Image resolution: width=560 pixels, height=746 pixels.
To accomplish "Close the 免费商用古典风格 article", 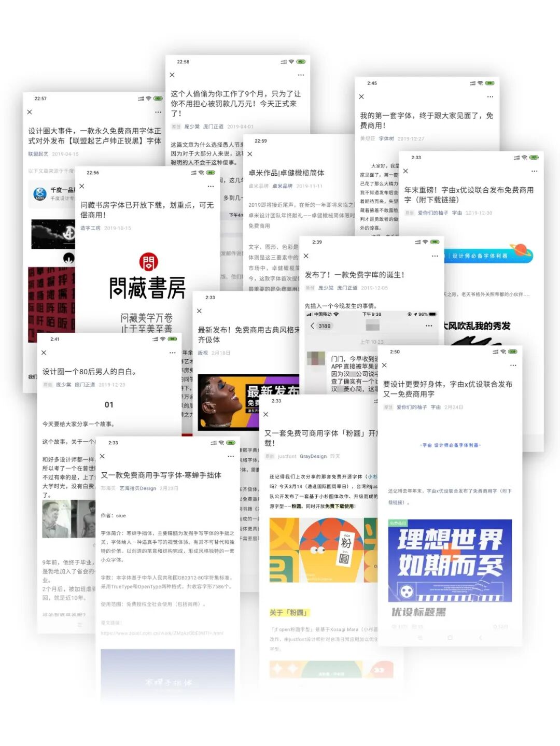I will tap(199, 311).
